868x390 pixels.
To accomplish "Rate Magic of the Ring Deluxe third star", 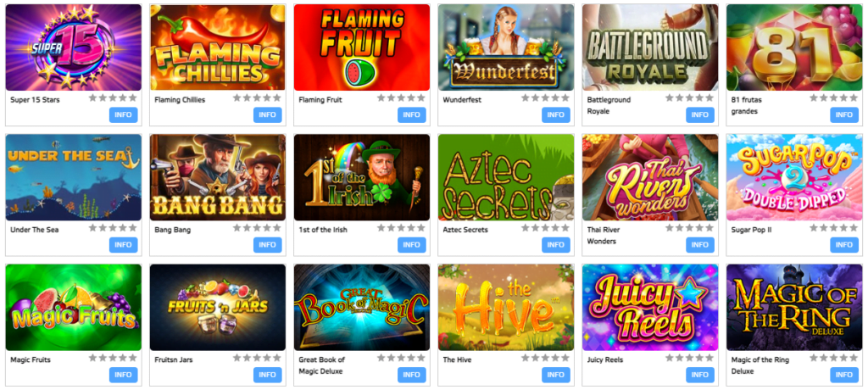I will pos(834,358).
